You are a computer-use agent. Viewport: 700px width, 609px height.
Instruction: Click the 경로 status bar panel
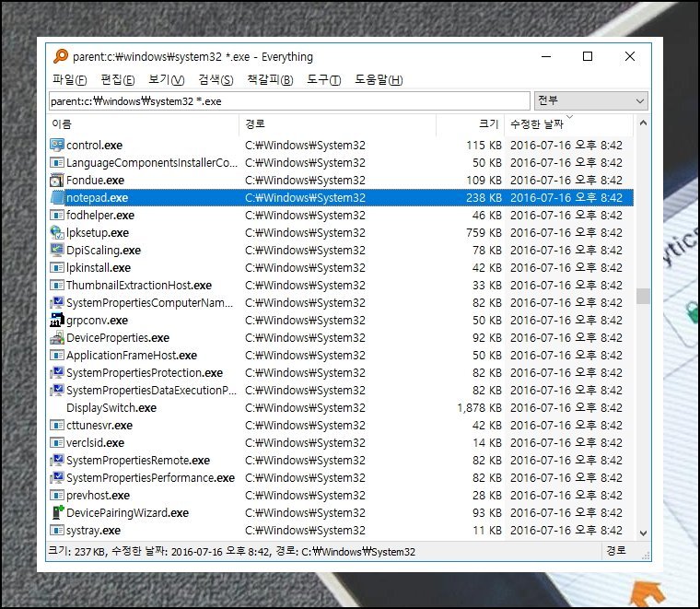[x=616, y=551]
